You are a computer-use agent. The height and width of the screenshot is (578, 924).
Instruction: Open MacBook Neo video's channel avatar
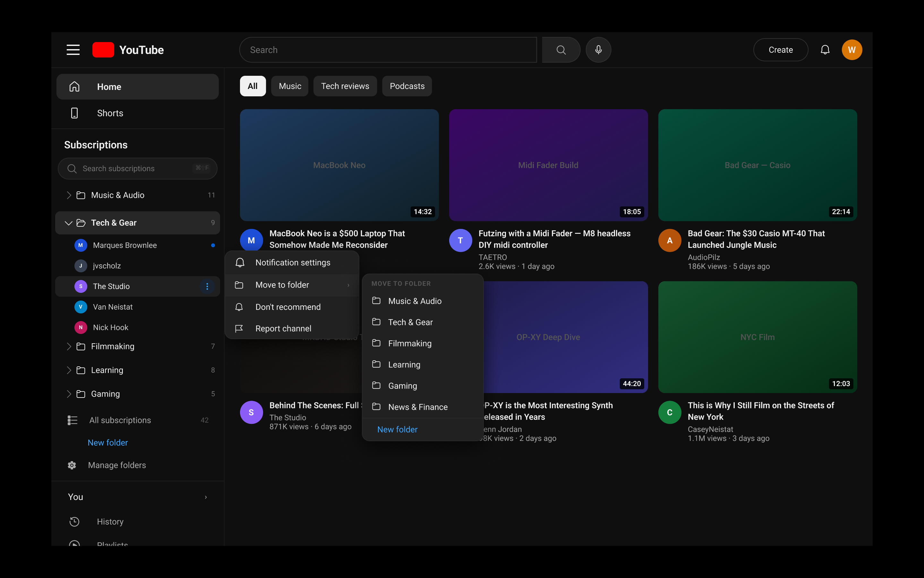coord(251,240)
